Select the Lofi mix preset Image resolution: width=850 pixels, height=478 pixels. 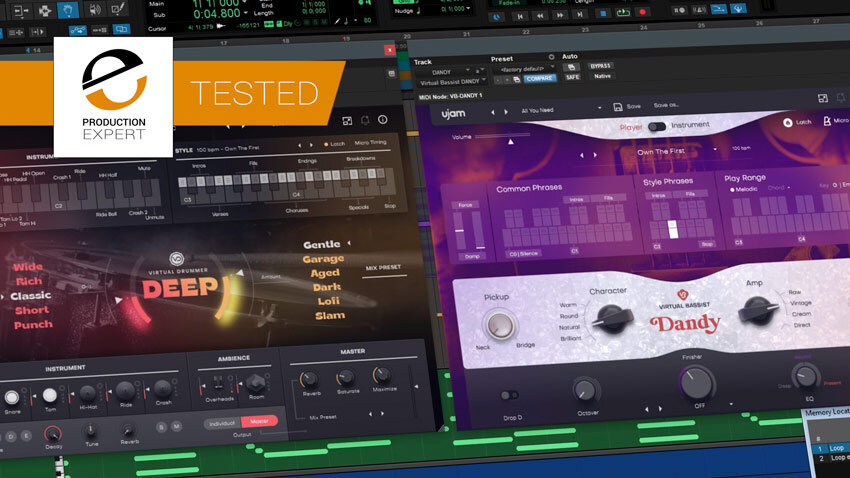328,301
